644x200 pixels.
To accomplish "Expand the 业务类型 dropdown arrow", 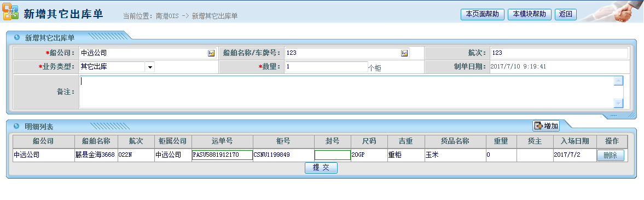I will point(150,67).
